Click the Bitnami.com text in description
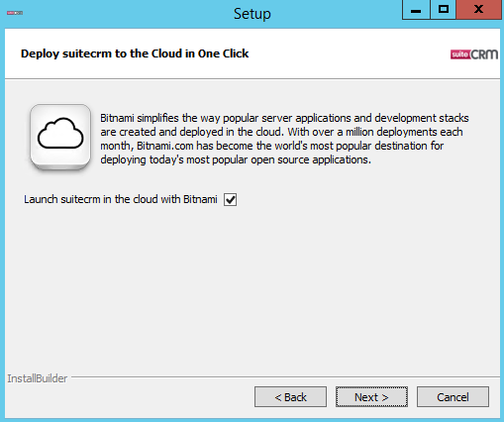 click(x=165, y=146)
